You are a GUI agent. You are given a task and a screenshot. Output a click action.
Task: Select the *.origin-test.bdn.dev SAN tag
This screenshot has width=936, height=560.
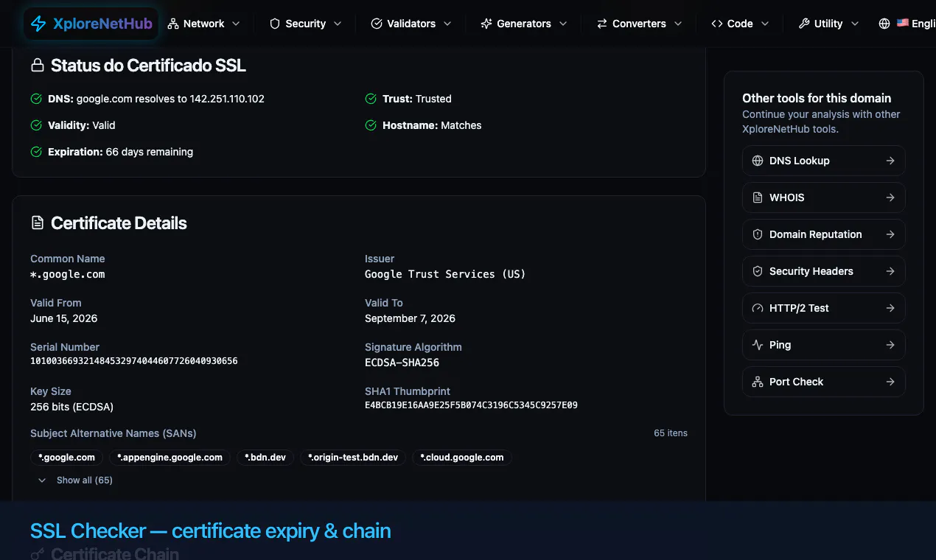[353, 458]
